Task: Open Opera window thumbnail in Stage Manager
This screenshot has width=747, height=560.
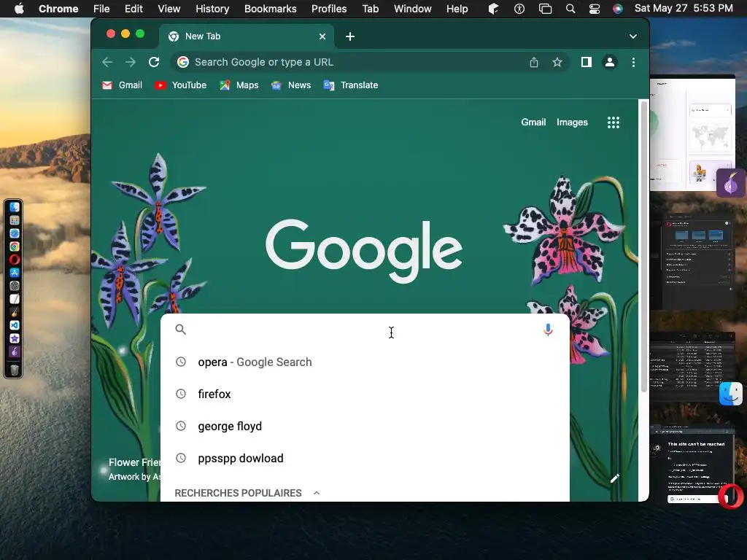Action: click(693, 463)
